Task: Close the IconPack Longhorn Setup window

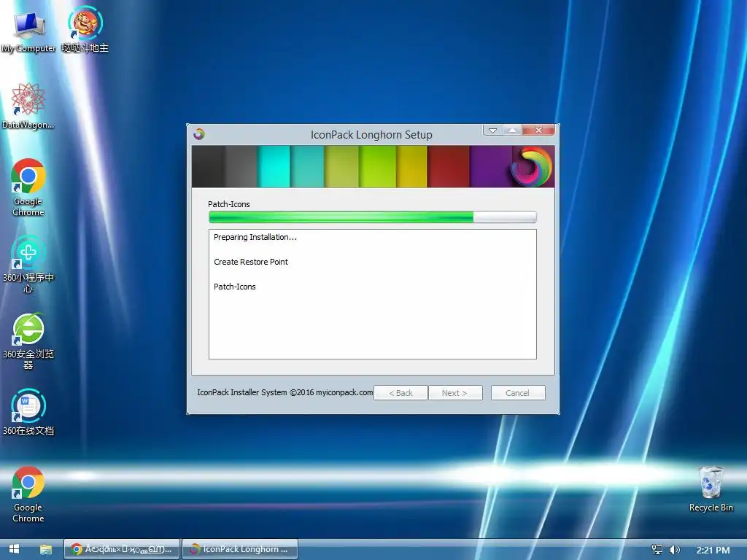Action: [x=538, y=130]
